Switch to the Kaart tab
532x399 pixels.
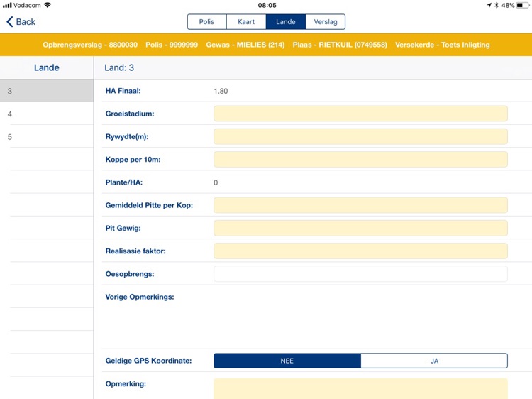(246, 22)
